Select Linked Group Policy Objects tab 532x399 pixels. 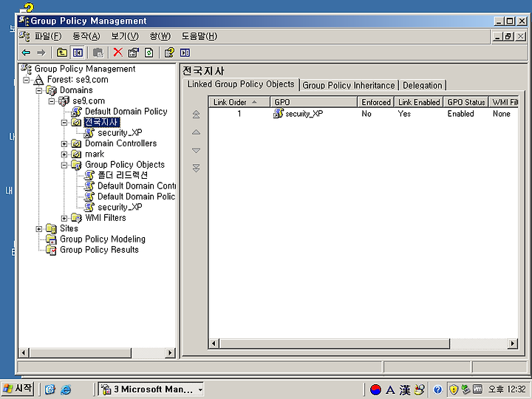(241, 84)
